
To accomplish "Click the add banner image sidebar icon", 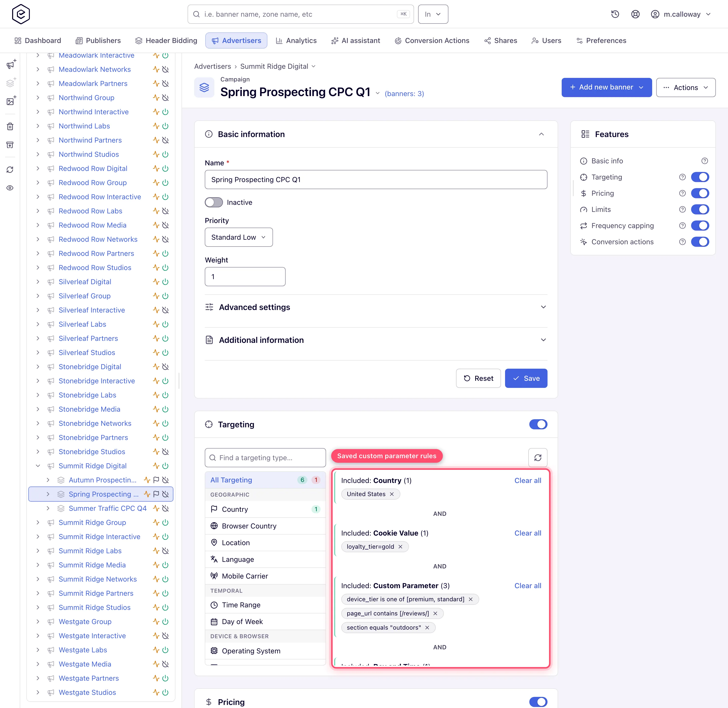I will 11,101.
